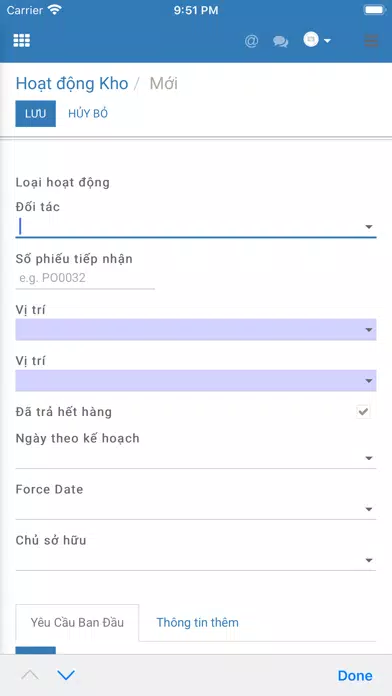Switch to Thông tin thêm tab

coord(197,622)
